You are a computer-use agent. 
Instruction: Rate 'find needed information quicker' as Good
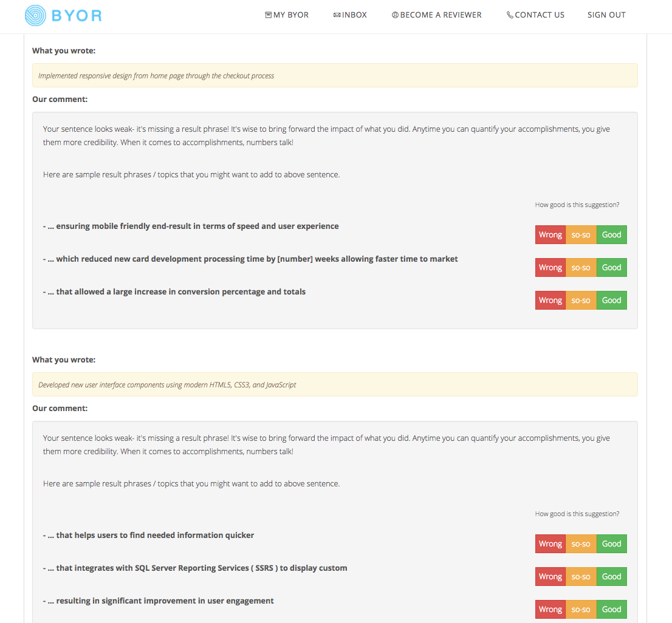click(x=612, y=544)
